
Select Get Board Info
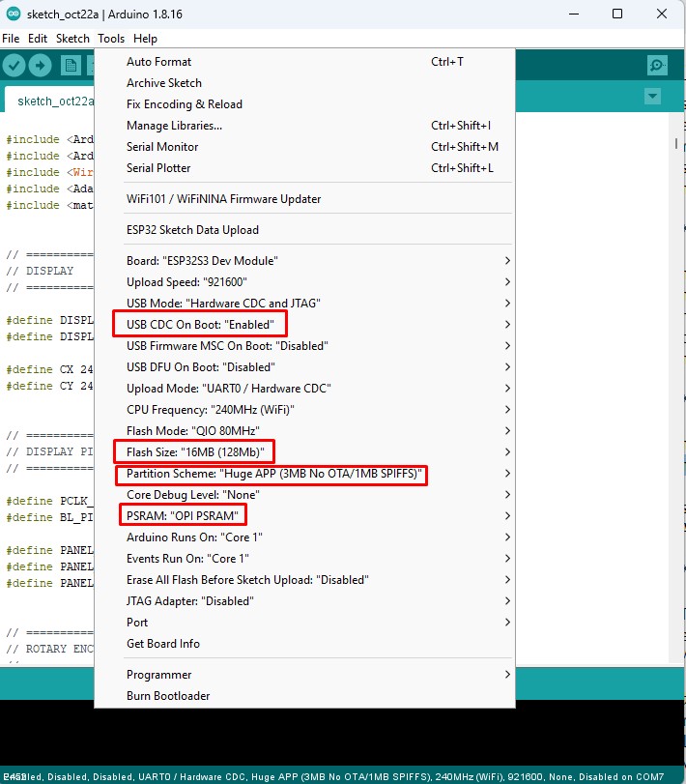point(304,644)
